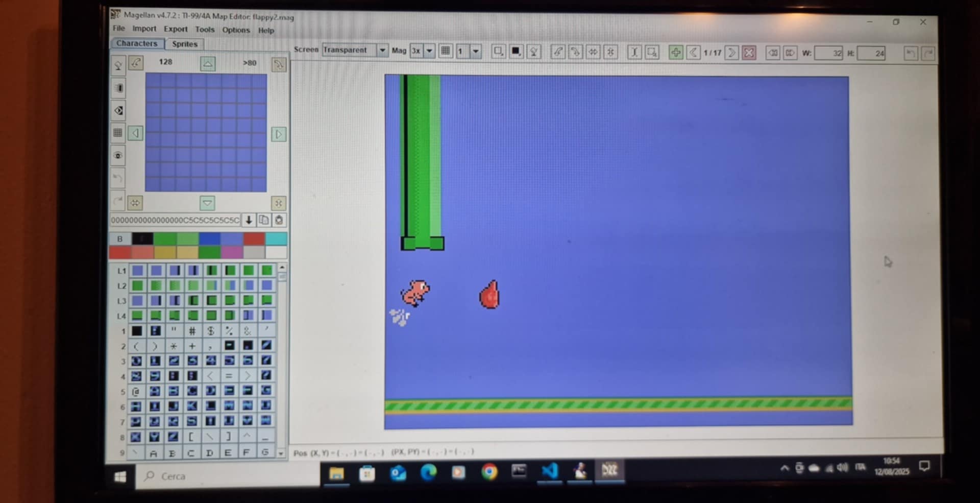980x503 pixels.
Task: Open File Explorer from the taskbar
Action: click(x=336, y=474)
